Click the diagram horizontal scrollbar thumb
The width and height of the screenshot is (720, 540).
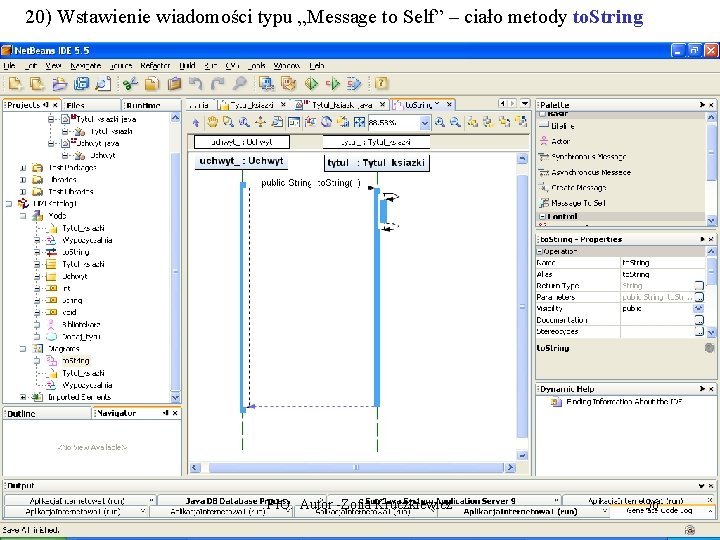point(356,467)
